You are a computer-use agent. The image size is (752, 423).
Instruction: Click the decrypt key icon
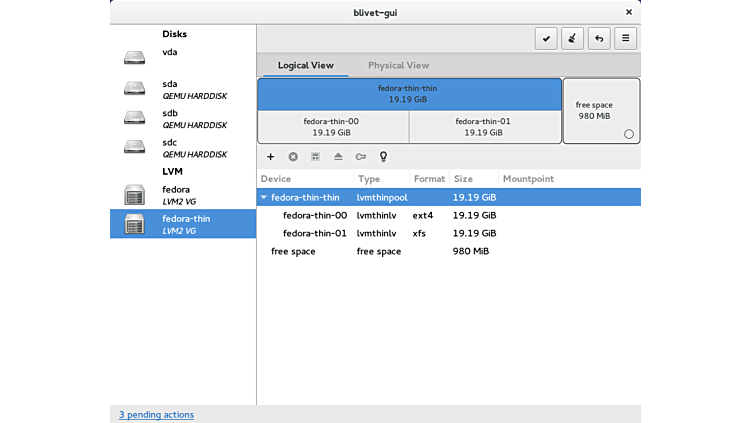pyautogui.click(x=360, y=157)
